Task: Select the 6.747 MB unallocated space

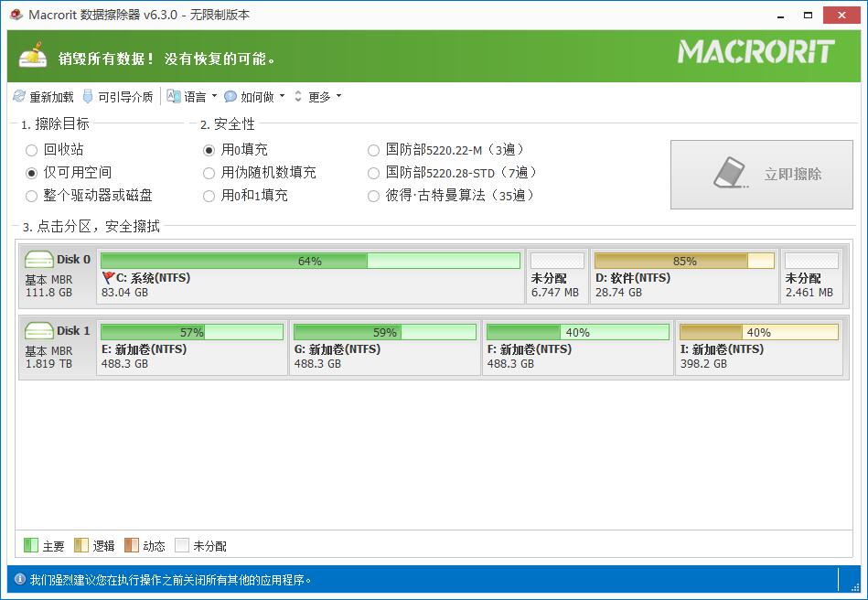Action: 557,276
